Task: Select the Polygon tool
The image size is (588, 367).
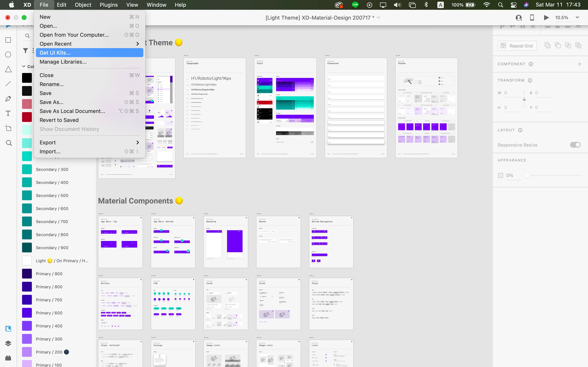Action: coord(8,69)
